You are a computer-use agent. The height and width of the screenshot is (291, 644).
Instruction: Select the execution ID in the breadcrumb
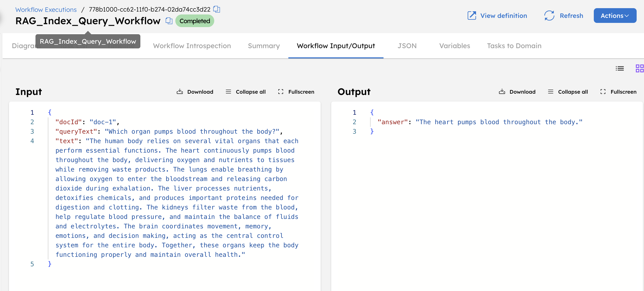click(x=149, y=9)
